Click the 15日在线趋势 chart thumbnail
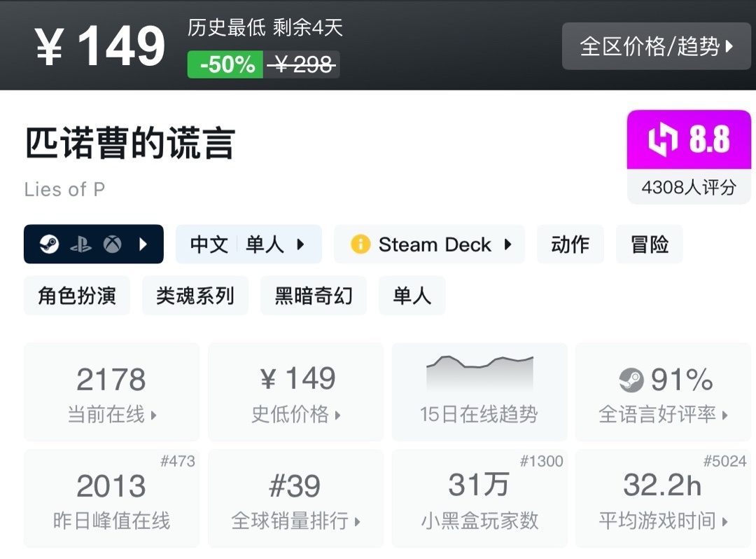 point(479,373)
